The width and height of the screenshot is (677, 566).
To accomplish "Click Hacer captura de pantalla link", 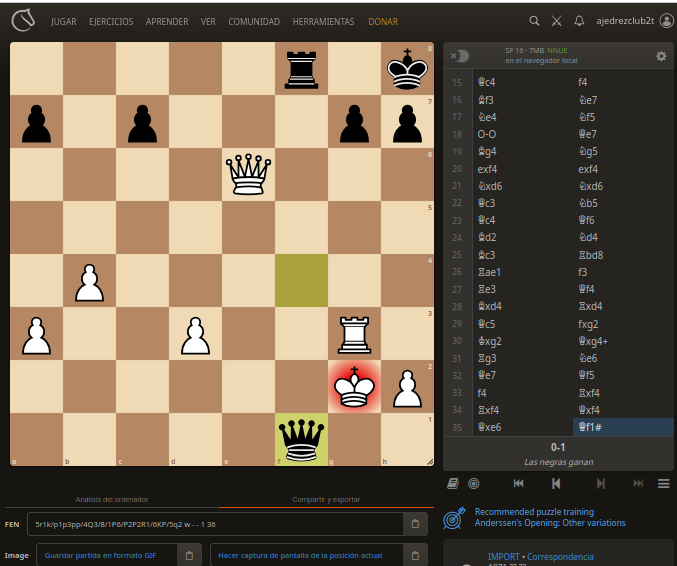I will coord(307,555).
